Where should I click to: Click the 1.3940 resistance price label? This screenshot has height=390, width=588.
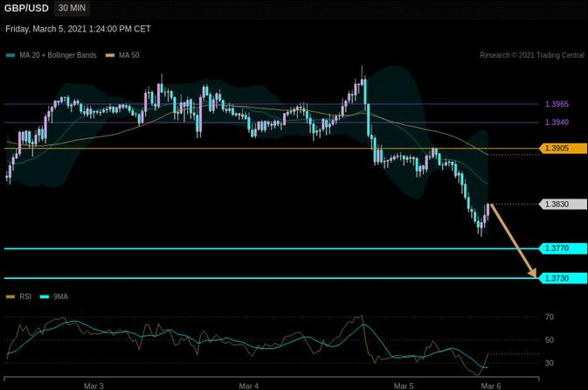pyautogui.click(x=557, y=122)
